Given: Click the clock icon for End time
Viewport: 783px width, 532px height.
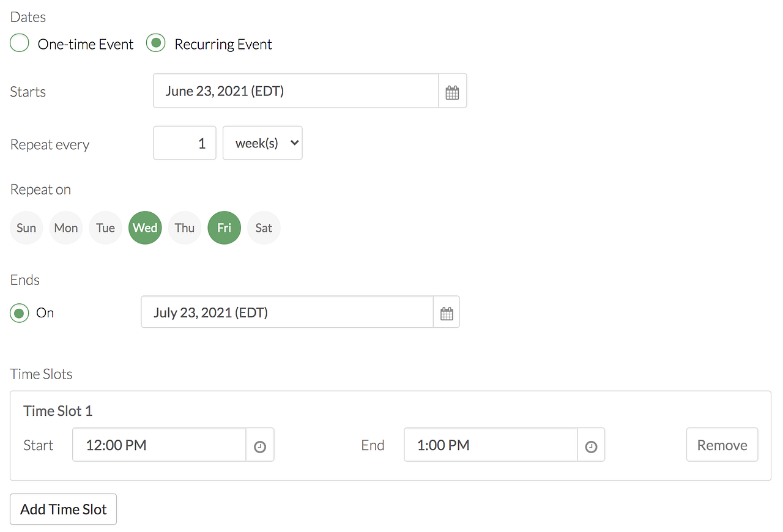Looking at the screenshot, I should tap(591, 446).
